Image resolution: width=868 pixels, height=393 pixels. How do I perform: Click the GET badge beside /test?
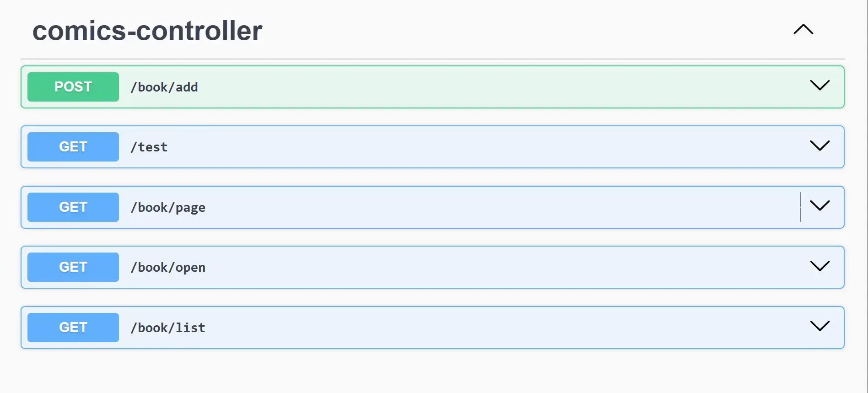click(x=73, y=147)
